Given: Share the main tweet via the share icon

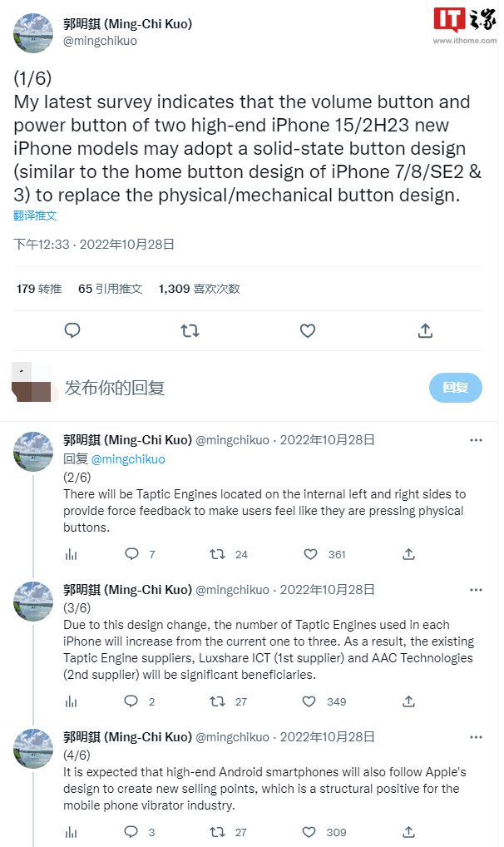Looking at the screenshot, I should coord(425,330).
